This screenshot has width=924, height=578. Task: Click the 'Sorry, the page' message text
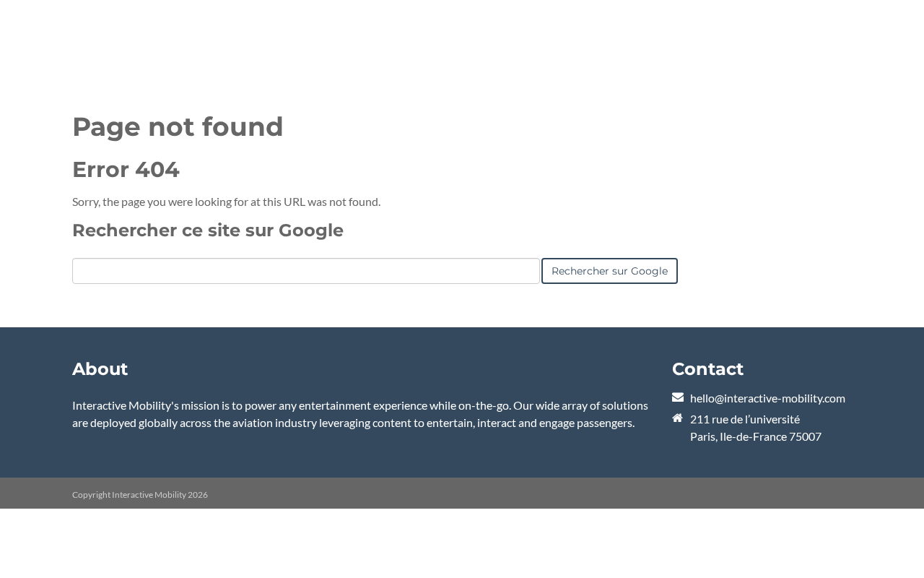pyautogui.click(x=226, y=202)
